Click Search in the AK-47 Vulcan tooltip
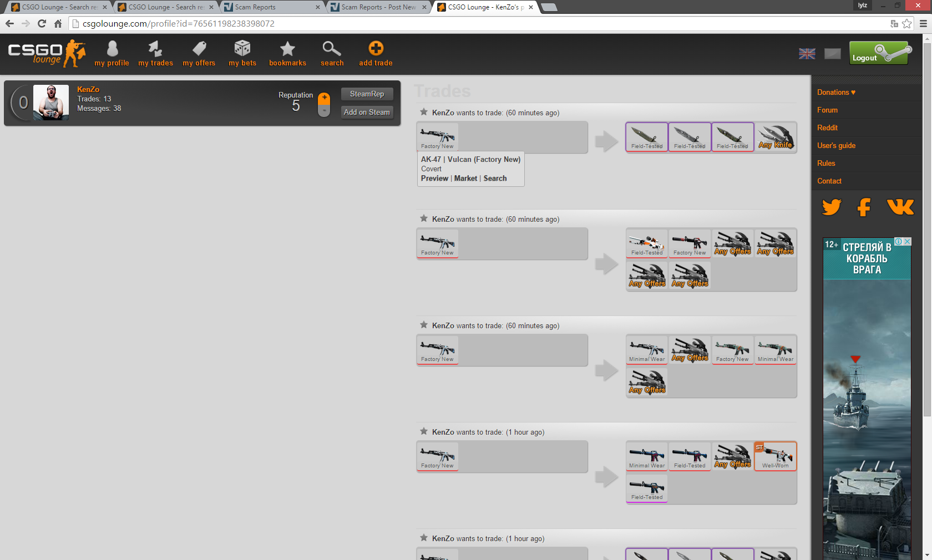Screen dimensions: 932x560 coord(495,179)
